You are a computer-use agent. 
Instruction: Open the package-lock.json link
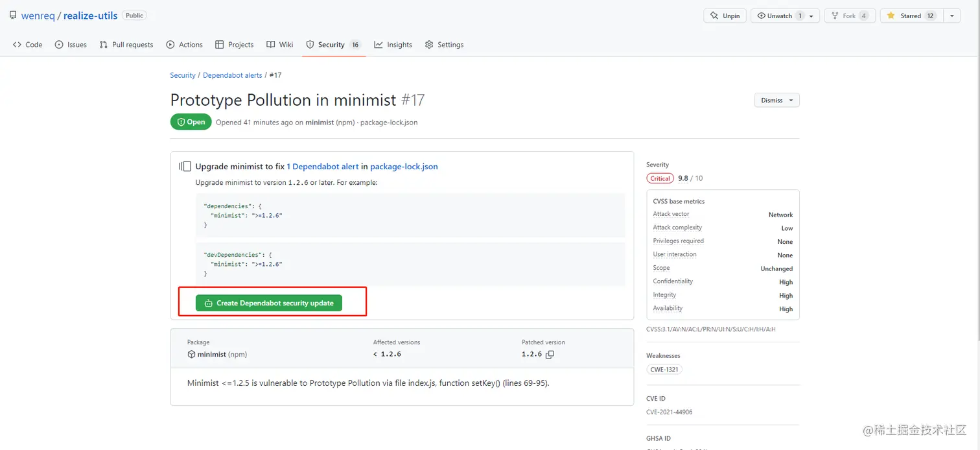tap(404, 167)
